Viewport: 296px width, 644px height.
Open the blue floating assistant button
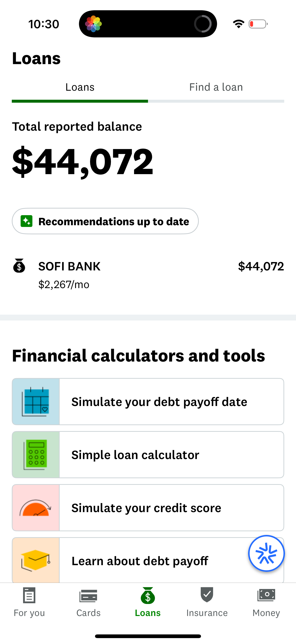point(266,553)
